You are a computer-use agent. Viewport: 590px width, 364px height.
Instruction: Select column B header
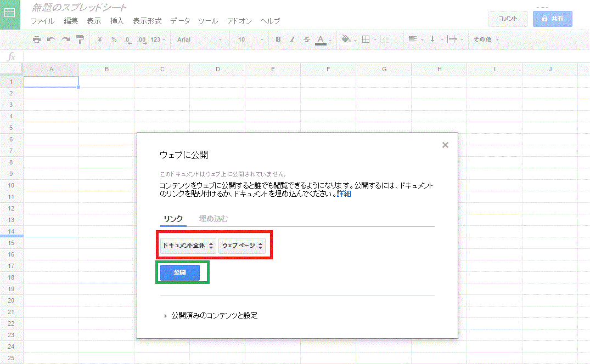pos(106,69)
